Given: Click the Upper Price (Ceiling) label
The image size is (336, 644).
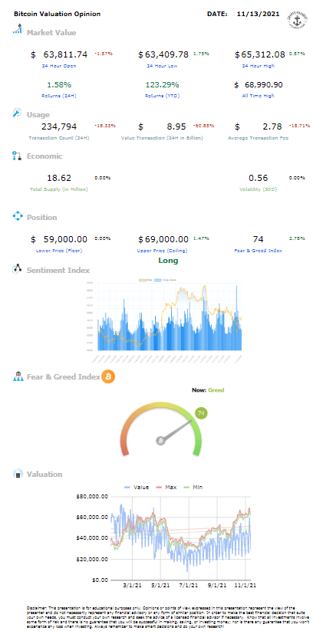Looking at the screenshot, I should [163, 251].
